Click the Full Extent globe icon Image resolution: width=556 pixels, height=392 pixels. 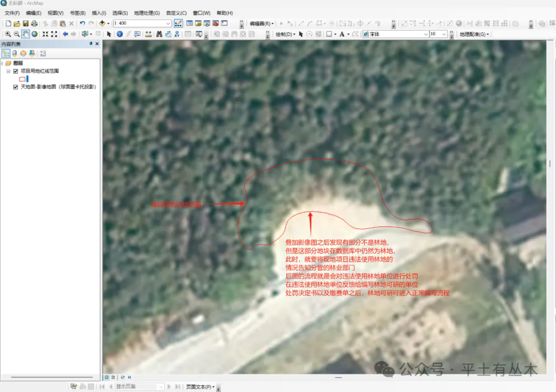click(x=34, y=34)
